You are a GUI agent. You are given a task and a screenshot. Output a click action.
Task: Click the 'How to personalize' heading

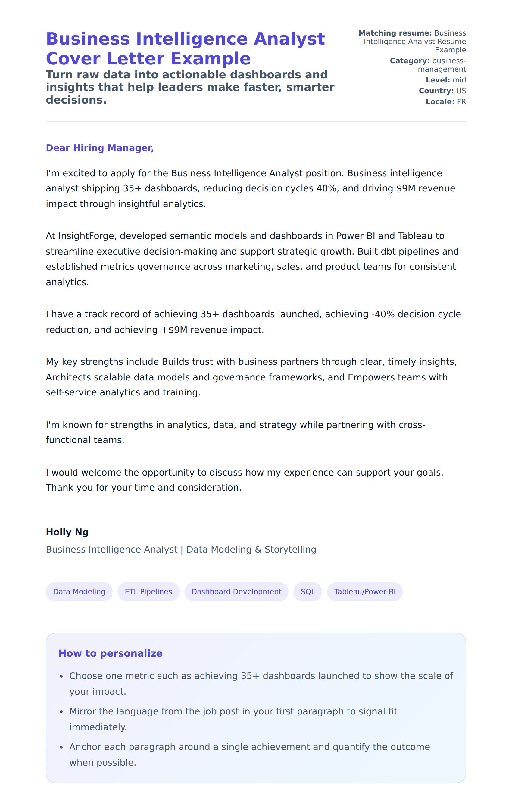[x=110, y=653]
